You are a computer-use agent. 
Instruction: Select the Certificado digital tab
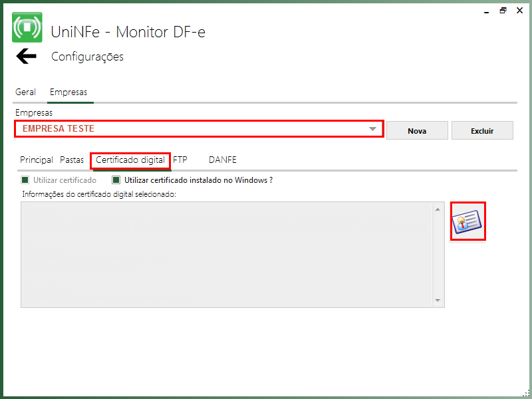pos(130,160)
